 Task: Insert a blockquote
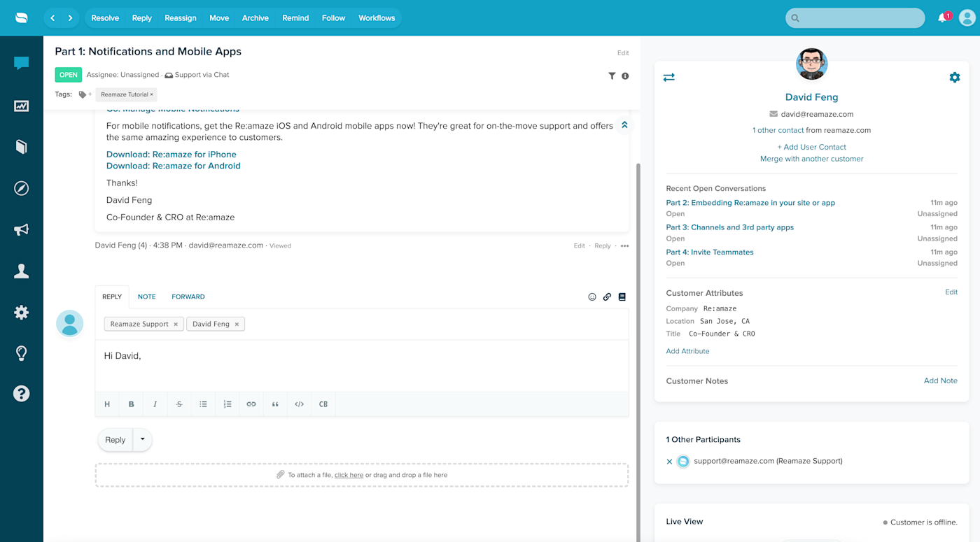click(275, 404)
